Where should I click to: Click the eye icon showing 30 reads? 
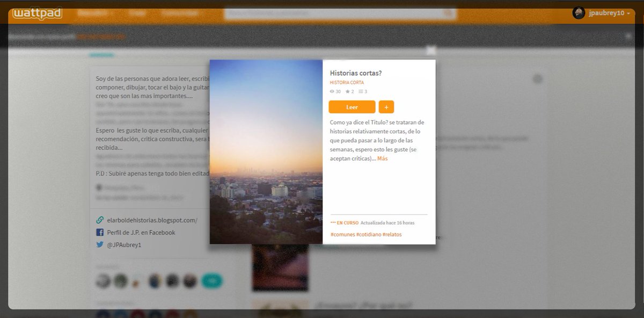pos(332,91)
